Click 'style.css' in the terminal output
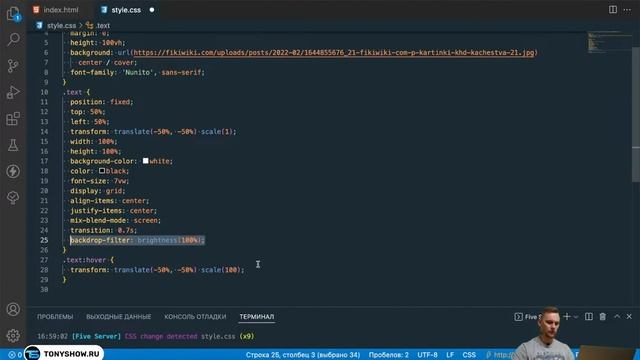The height and width of the screenshot is (360, 640). pos(218,336)
